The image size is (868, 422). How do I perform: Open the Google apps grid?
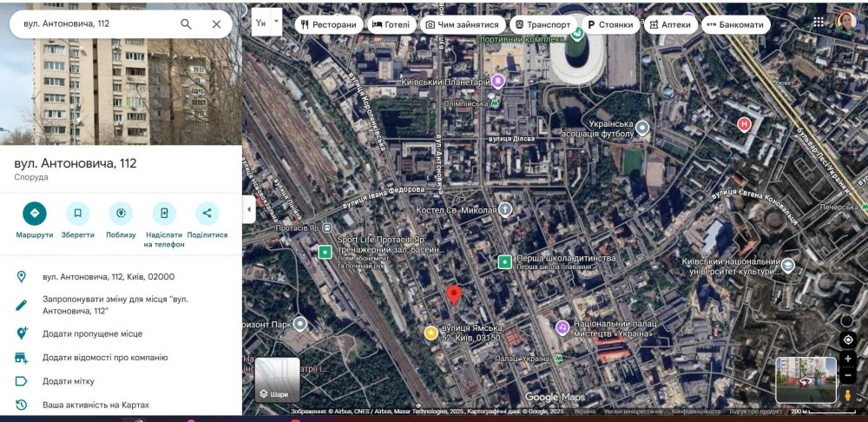[x=819, y=22]
